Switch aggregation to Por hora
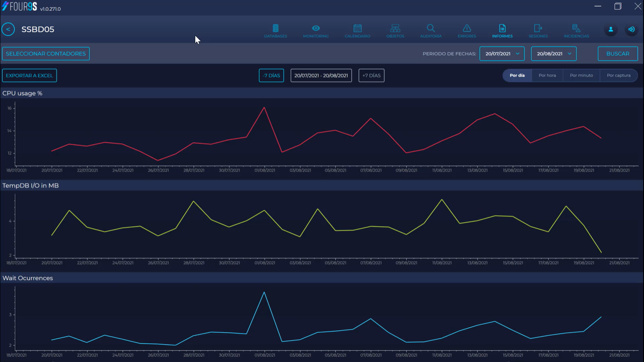 click(547, 75)
